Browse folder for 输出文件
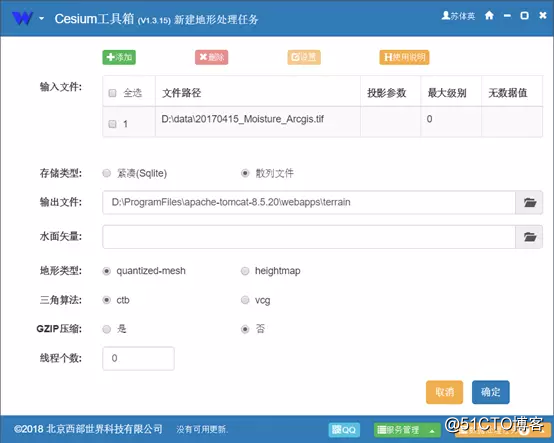Viewport: 554px width, 443px height. 529,202
